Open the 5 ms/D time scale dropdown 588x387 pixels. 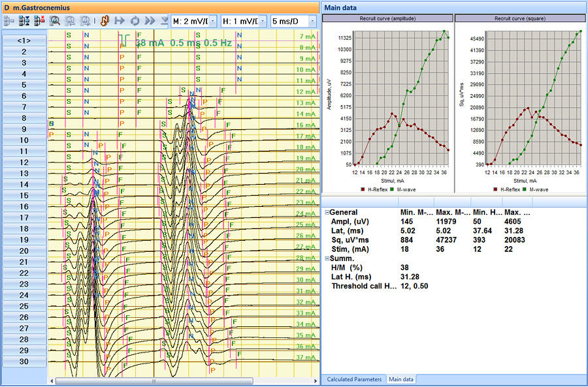coord(312,22)
